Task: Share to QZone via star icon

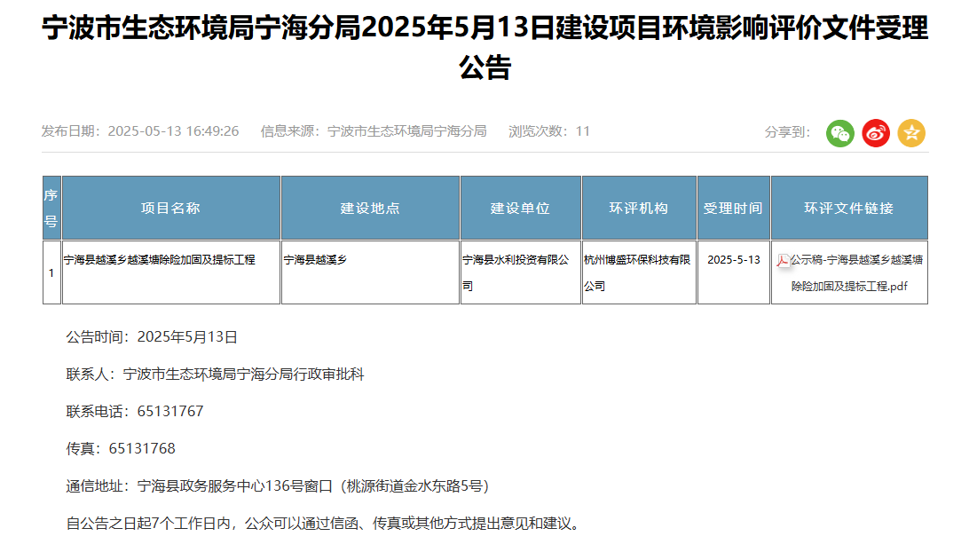Action: (911, 133)
